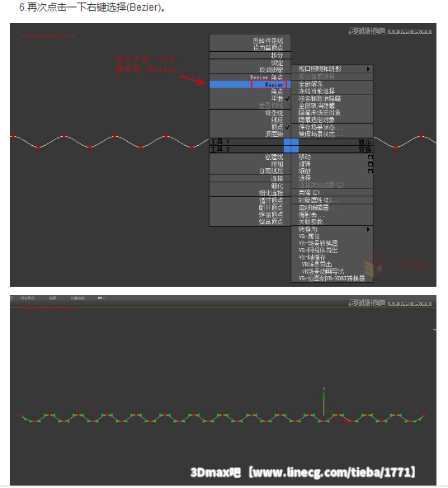
Task: Choose VR-场景转换器 entry
Action: 318,243
